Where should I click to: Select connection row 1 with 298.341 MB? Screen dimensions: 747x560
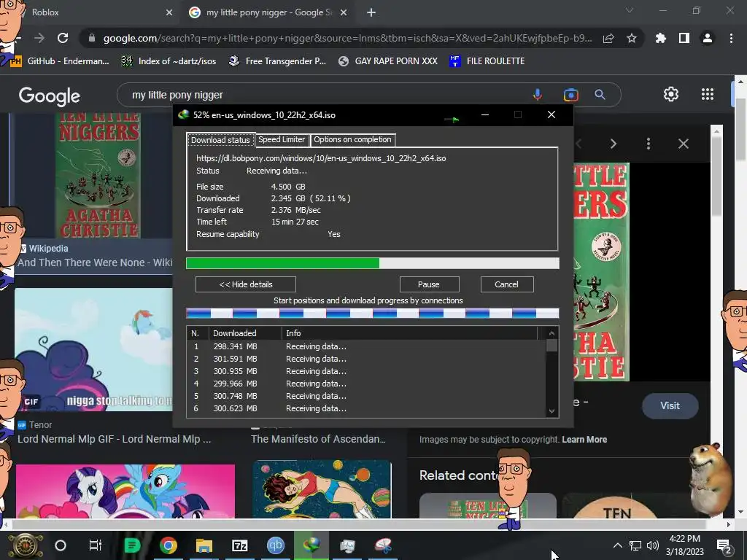click(366, 346)
